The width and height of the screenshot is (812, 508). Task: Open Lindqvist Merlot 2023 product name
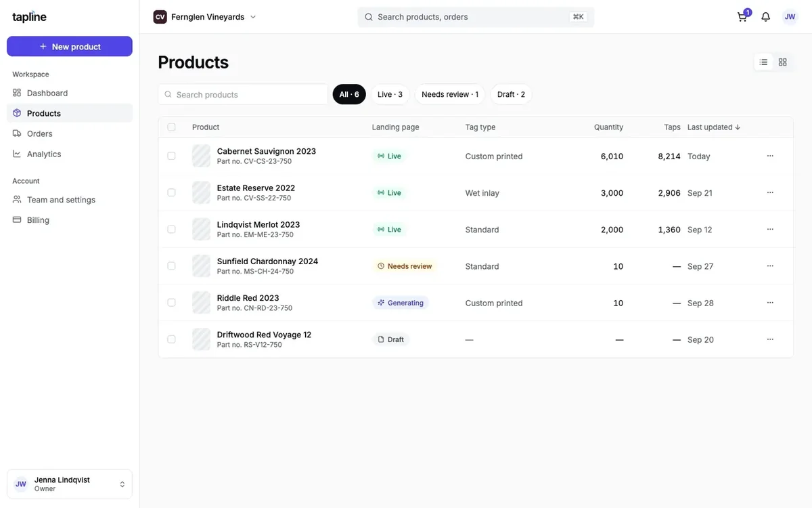(x=258, y=224)
